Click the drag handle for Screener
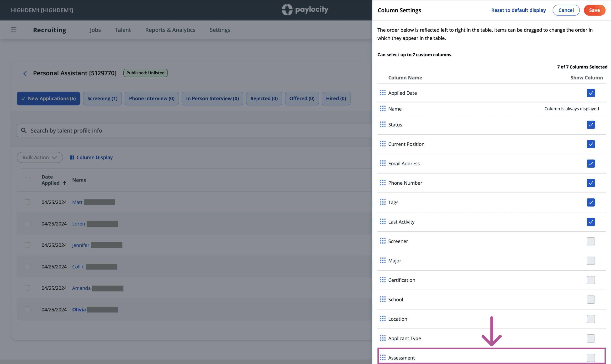Image resolution: width=611 pixels, height=364 pixels. click(x=383, y=241)
